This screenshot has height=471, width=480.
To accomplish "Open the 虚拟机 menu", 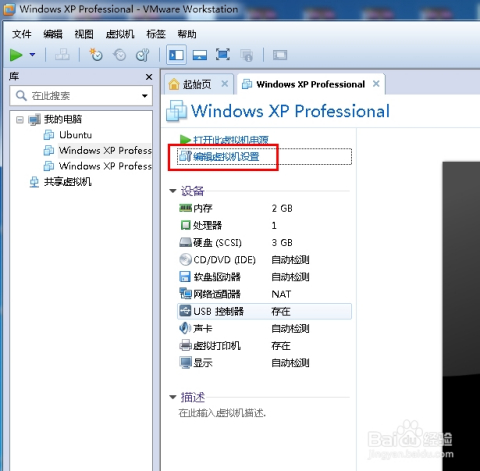I will coord(120,34).
